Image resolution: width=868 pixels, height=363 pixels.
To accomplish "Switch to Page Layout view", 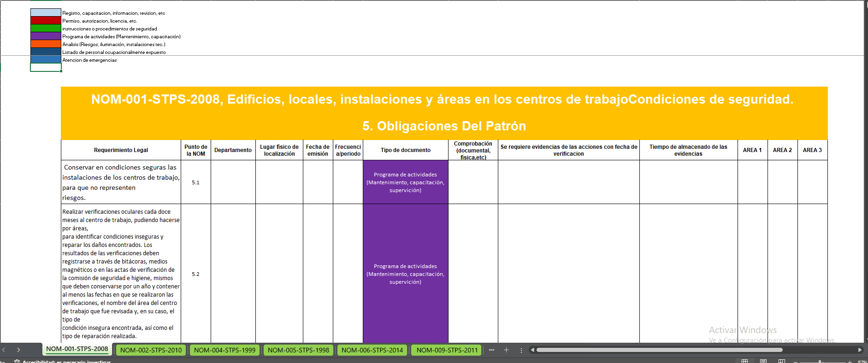I will [763, 361].
